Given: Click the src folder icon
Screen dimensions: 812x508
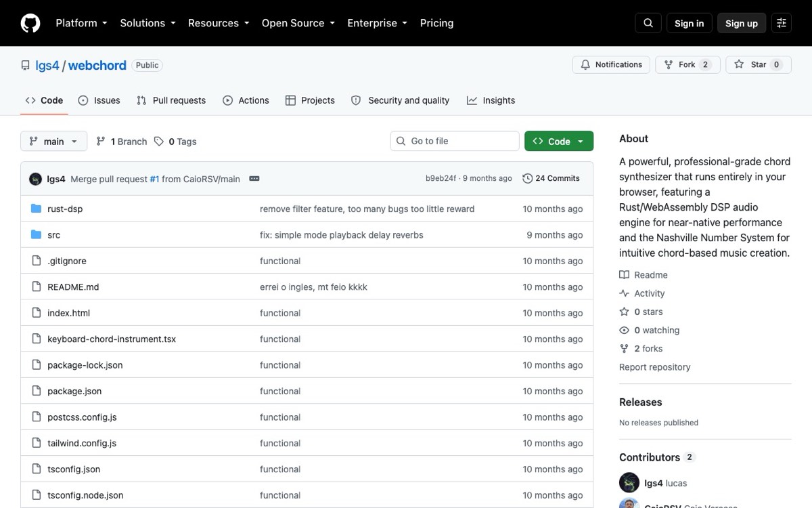Looking at the screenshot, I should click(37, 235).
